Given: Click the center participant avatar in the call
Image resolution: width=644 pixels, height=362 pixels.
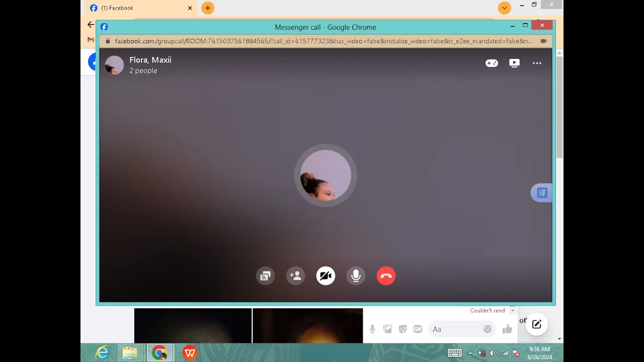Looking at the screenshot, I should [x=326, y=175].
